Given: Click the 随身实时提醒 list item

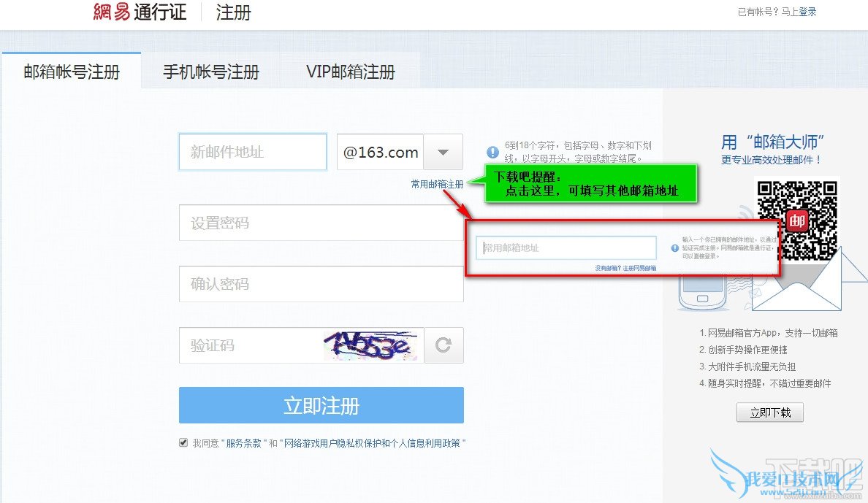Looking at the screenshot, I should point(765,383).
